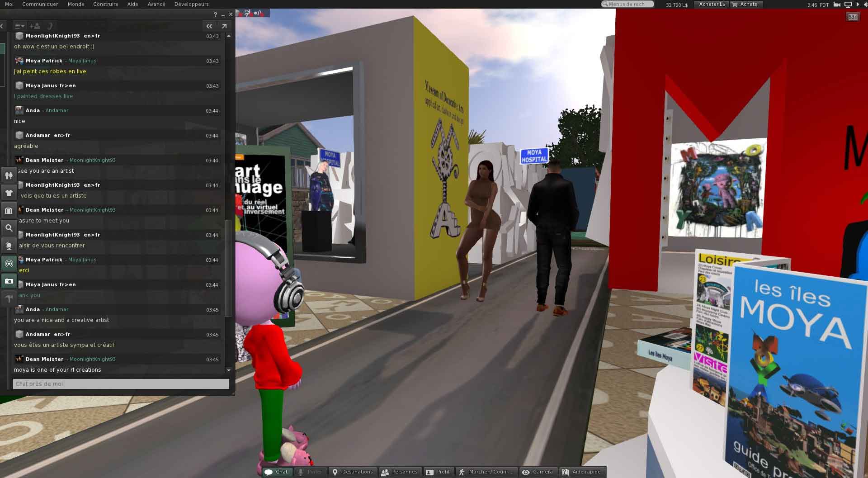Open the inventory suitcase icon
The image size is (868, 478).
coord(9,210)
